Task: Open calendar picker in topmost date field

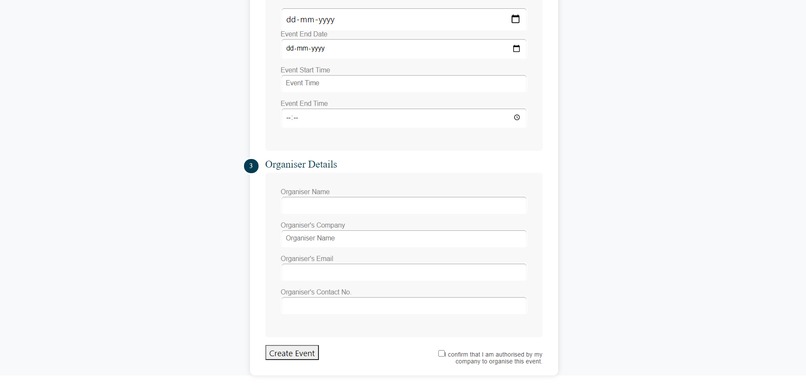Action: (515, 19)
